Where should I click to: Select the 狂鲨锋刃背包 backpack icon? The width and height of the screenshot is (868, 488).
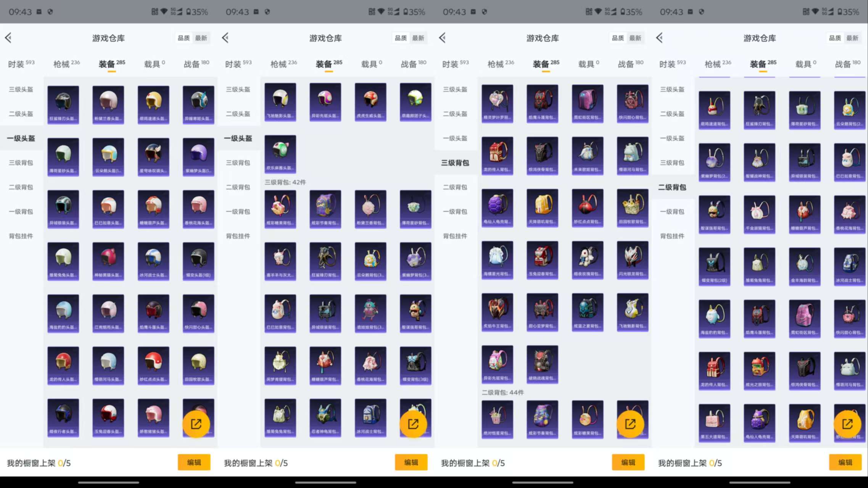point(325,261)
